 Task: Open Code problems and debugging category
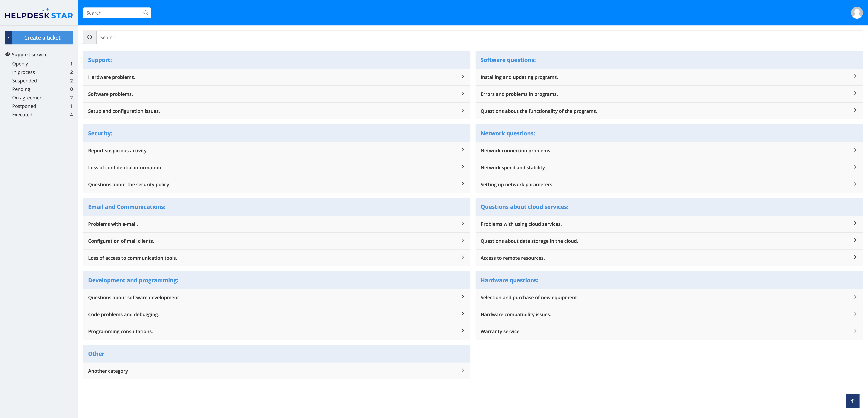(123, 315)
